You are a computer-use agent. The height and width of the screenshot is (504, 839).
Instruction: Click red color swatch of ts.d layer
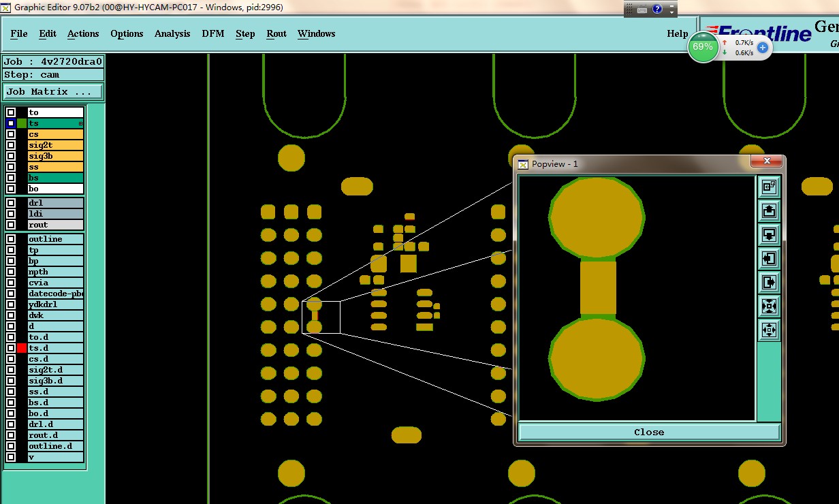[22, 348]
